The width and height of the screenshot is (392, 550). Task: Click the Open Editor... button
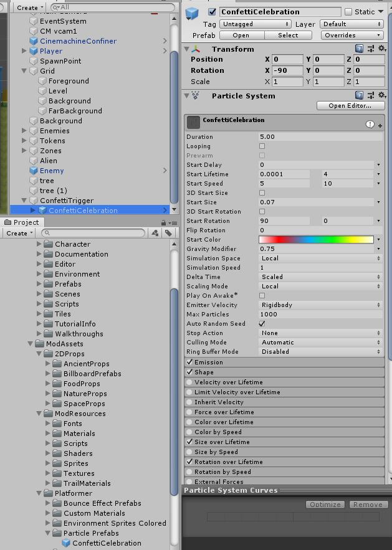coord(350,106)
